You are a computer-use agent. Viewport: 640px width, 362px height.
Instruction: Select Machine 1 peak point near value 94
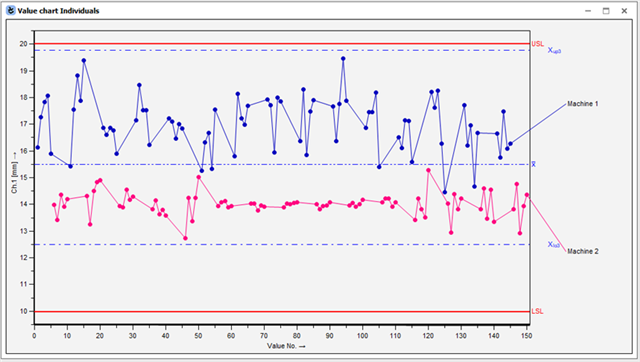(x=343, y=58)
